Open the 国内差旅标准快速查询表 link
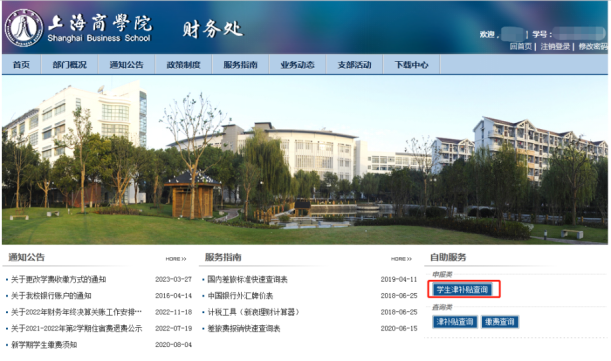Image resolution: width=611 pixels, height=361 pixels. pyautogui.click(x=247, y=279)
